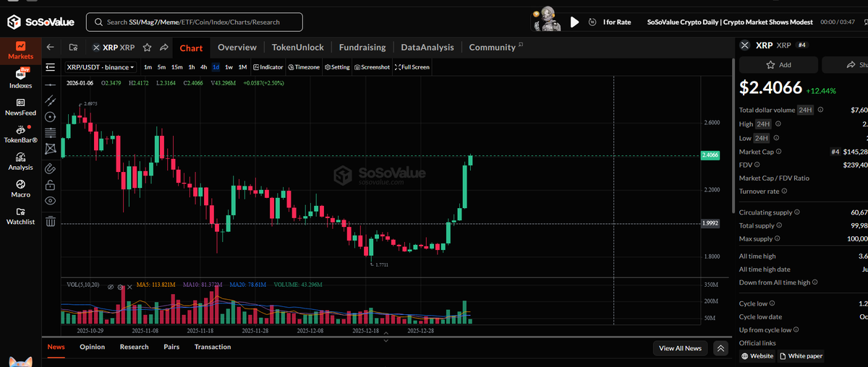Switch to the Fundraising tab
The image size is (868, 367).
tap(362, 48)
